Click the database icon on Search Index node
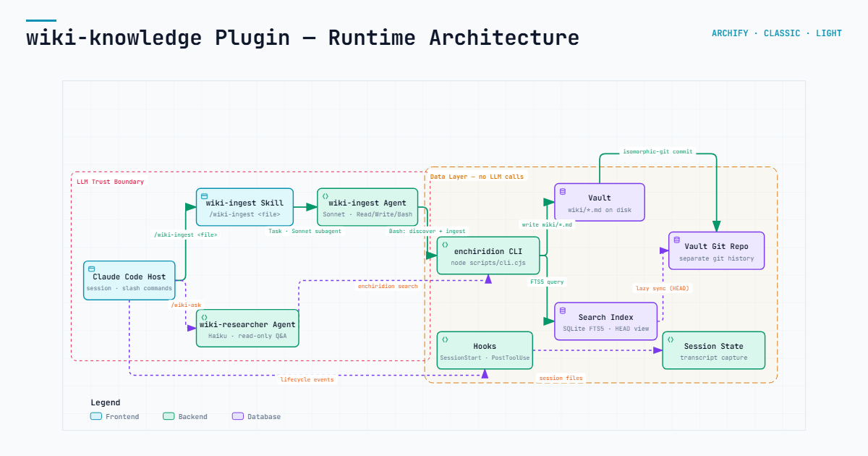Image resolution: width=868 pixels, height=456 pixels. click(x=563, y=311)
